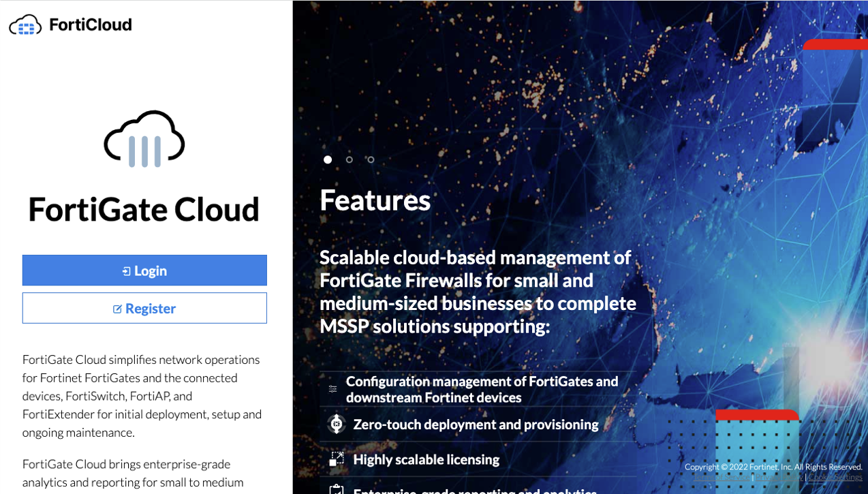The width and height of the screenshot is (868, 494).
Task: Click the pencil icon inside the Register button
Action: [118, 308]
